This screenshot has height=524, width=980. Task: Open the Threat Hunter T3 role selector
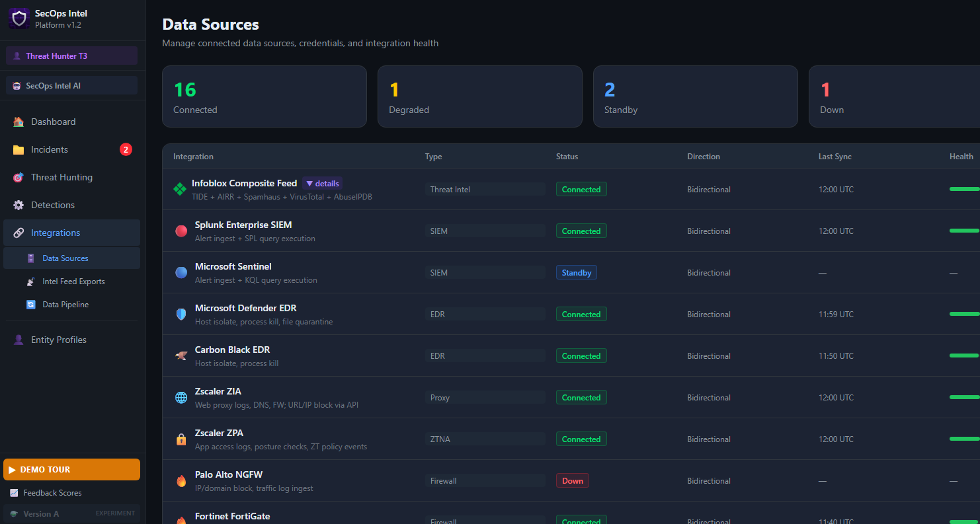[71, 56]
